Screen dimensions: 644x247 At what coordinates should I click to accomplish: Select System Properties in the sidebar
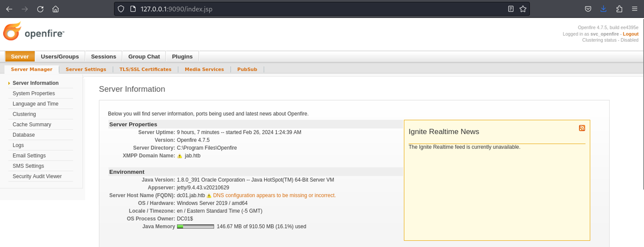coord(33,94)
